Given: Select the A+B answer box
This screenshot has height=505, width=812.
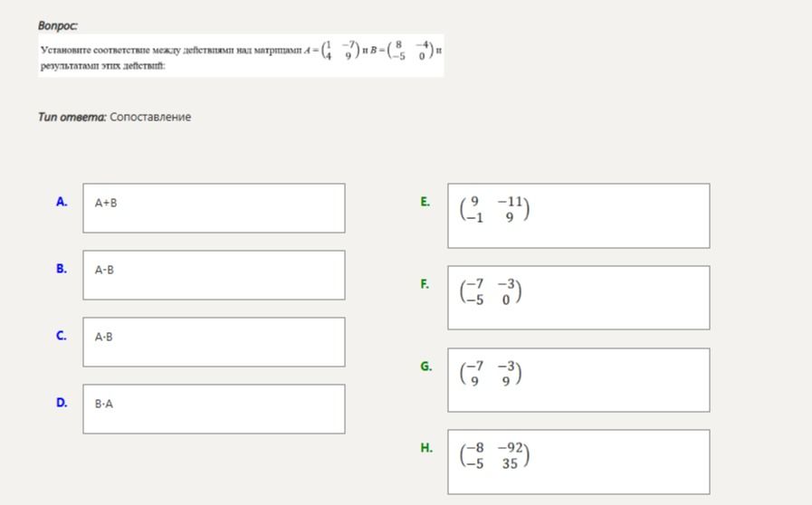Looking at the screenshot, I should (x=214, y=207).
